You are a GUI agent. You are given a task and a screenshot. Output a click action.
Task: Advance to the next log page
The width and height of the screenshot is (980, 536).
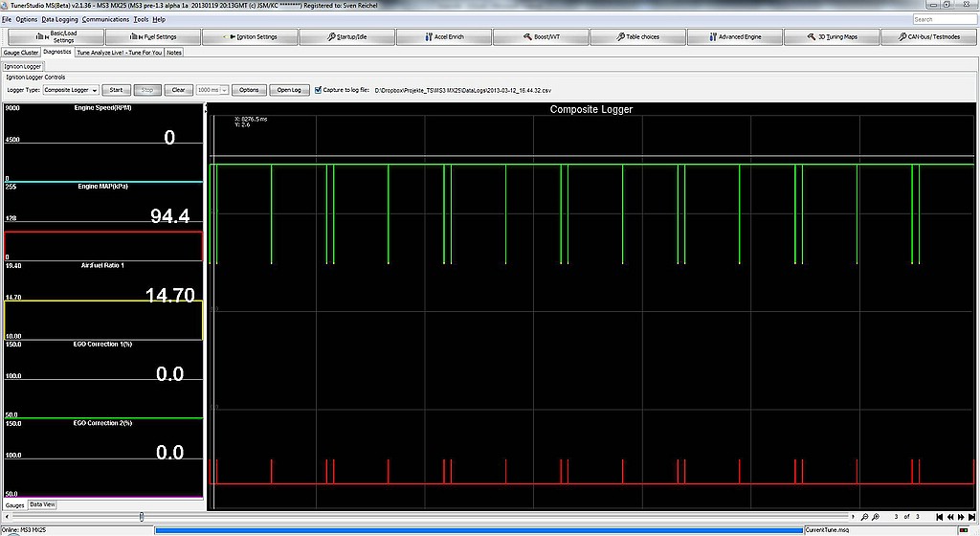click(960, 517)
